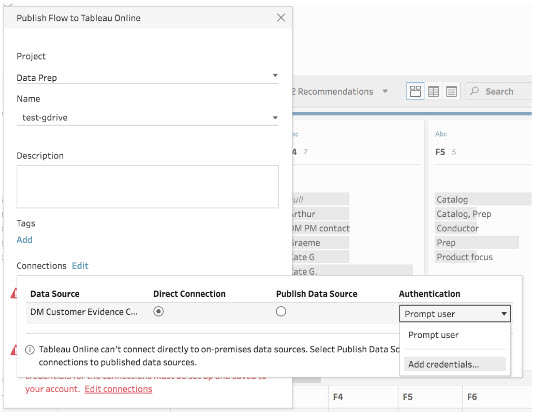This screenshot has height=416, width=533.
Task: Click the F4 column header in grid
Action: tap(338, 397)
